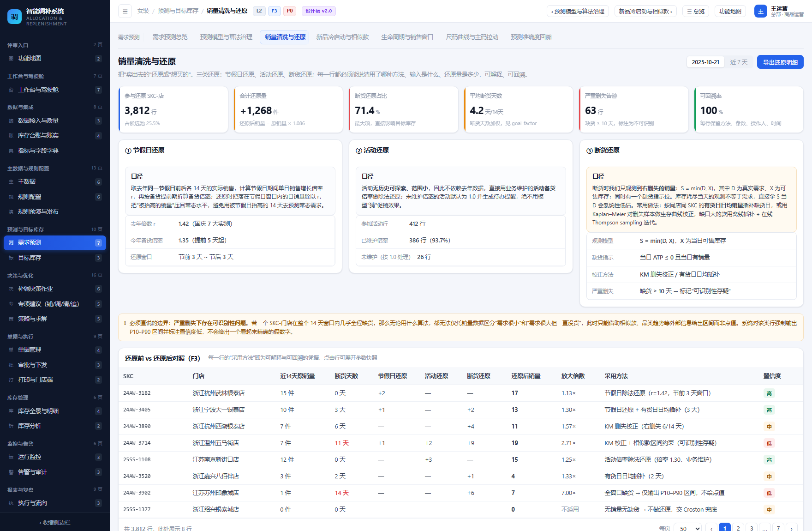Switch to the 新品冷启动与相似款 tab
The height and width of the screenshot is (531, 812).
[x=342, y=37]
